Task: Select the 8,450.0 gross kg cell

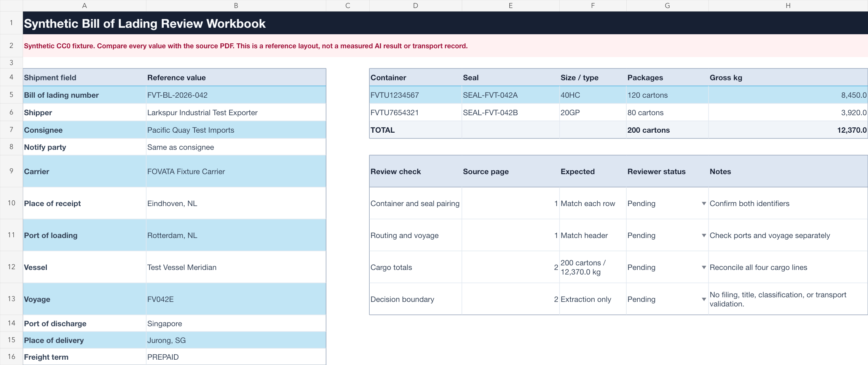Action: pos(788,95)
